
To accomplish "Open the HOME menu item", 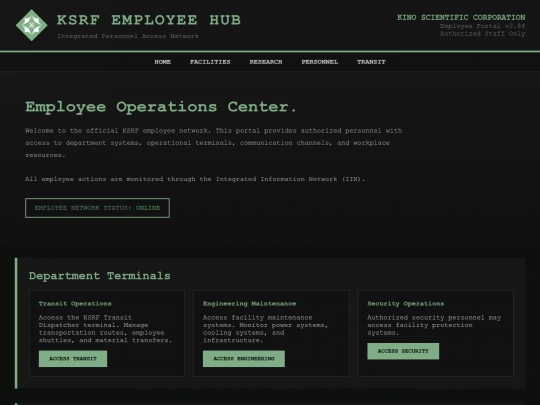I will [x=163, y=62].
